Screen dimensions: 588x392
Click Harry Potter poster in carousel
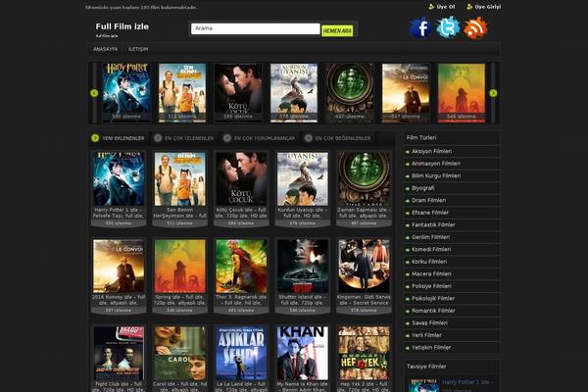click(x=126, y=93)
